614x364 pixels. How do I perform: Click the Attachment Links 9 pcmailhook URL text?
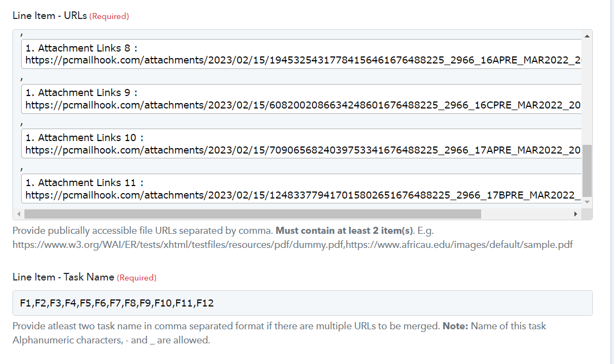click(303, 105)
